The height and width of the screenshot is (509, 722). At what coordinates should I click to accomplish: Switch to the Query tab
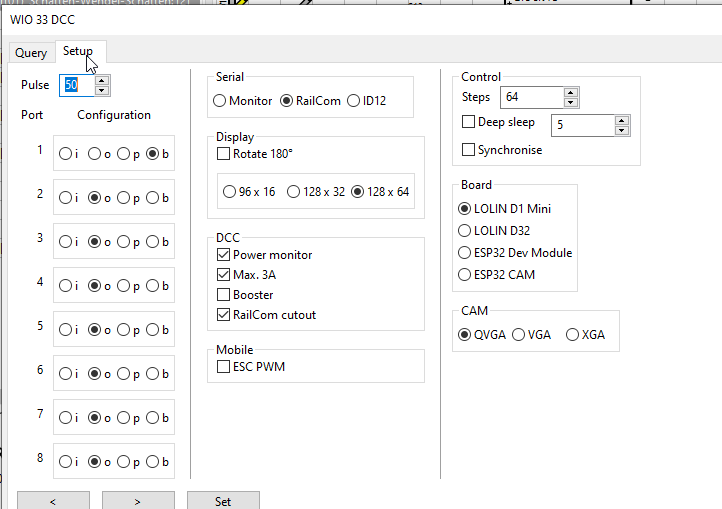point(31,53)
